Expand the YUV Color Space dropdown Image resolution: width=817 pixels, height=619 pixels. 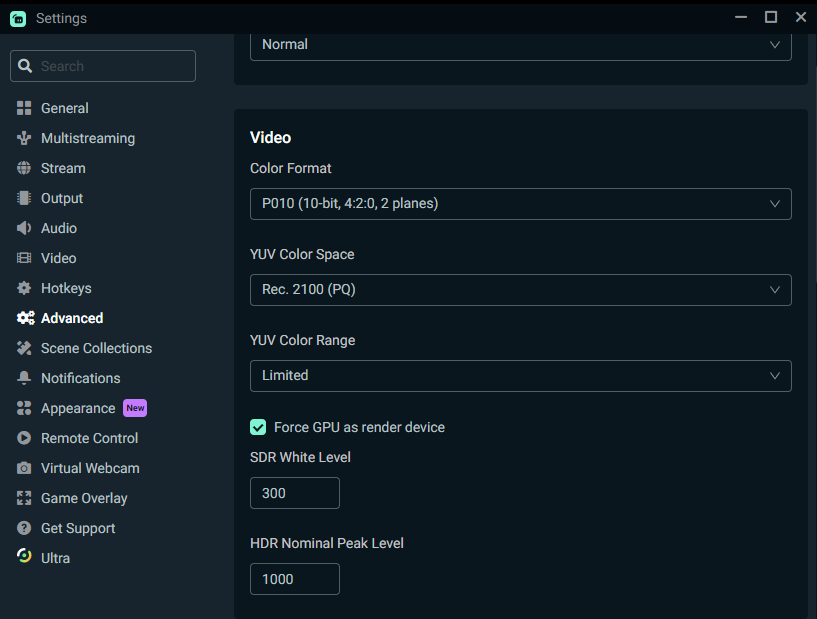pos(520,290)
